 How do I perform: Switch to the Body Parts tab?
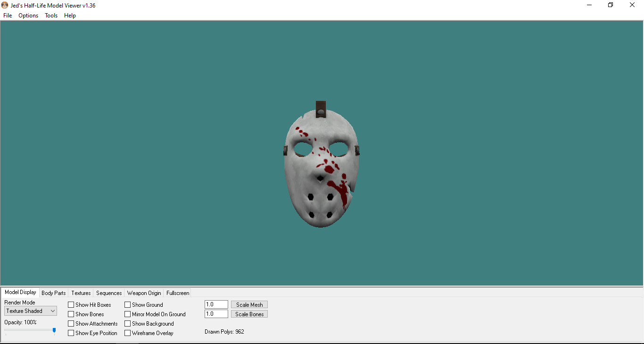tap(54, 293)
